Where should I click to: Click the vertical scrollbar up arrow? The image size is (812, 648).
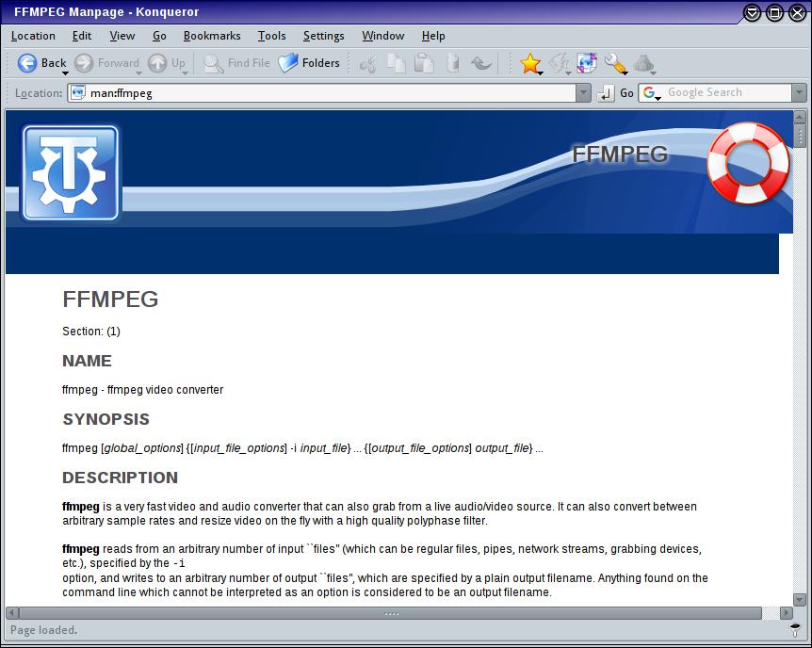(800, 117)
